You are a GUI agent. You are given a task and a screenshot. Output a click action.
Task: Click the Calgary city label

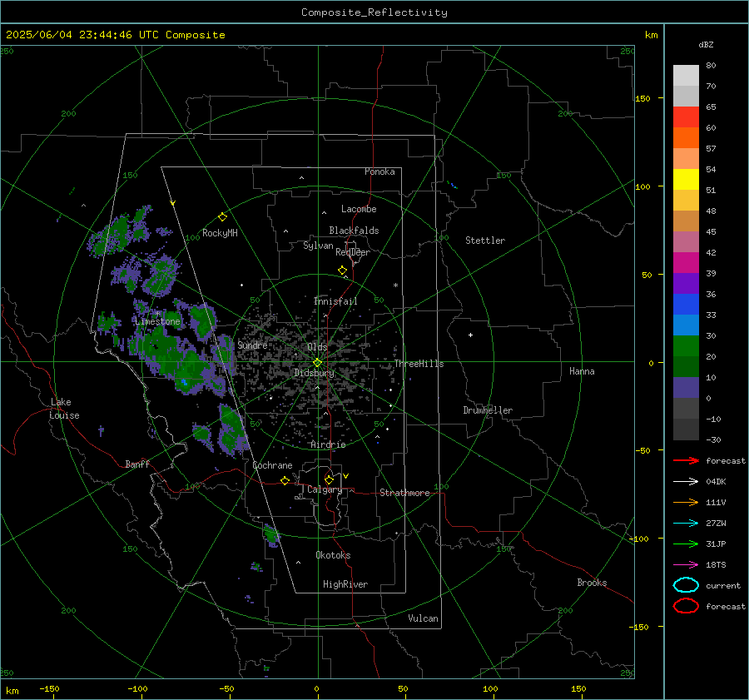tap(325, 489)
